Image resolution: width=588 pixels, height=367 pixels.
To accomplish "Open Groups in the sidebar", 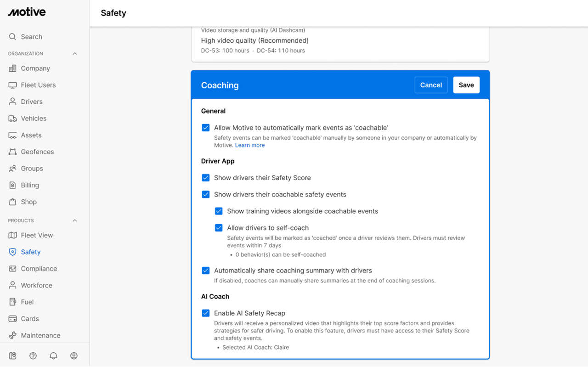I will point(32,169).
